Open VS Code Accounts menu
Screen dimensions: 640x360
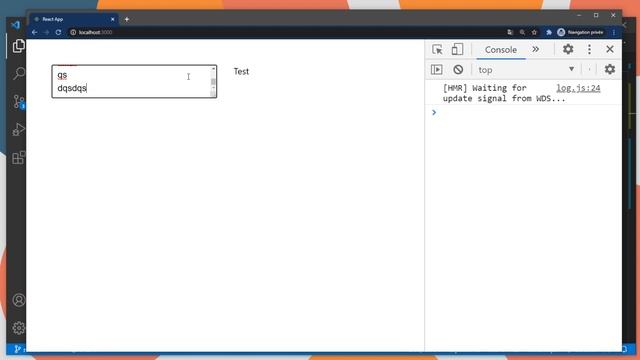(18, 300)
